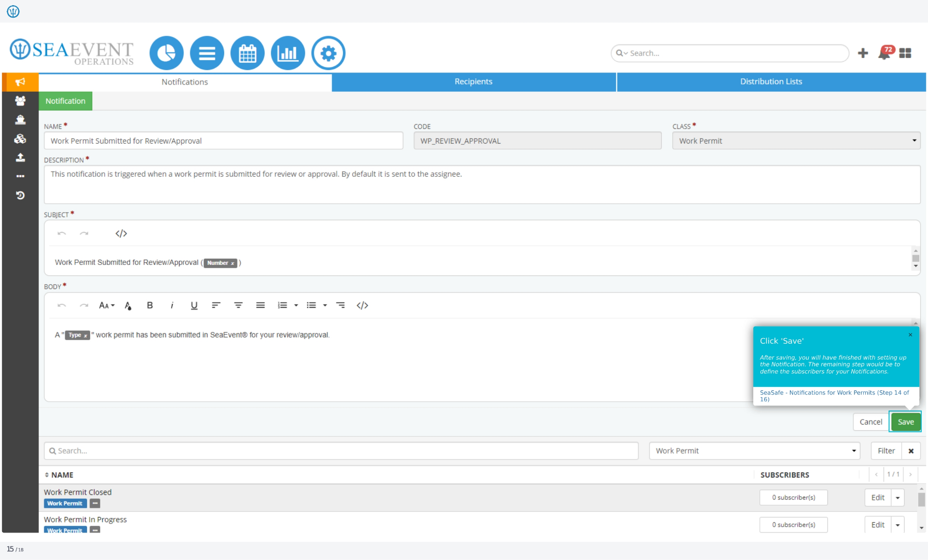Sort the list by NAME column

[x=59, y=475]
